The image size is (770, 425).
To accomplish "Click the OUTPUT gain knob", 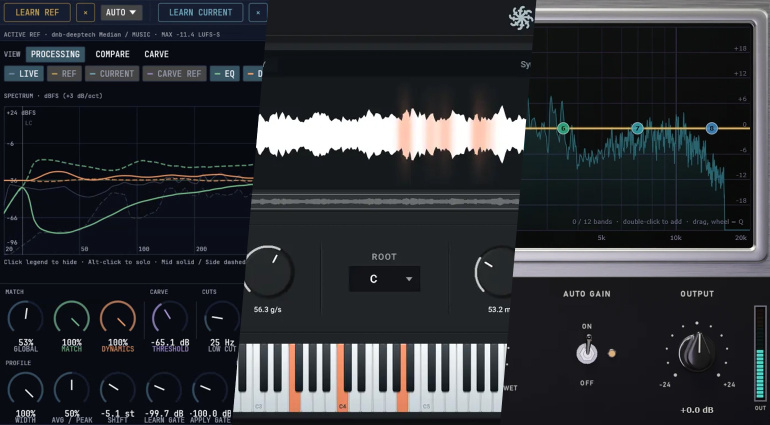I will pyautogui.click(x=697, y=351).
